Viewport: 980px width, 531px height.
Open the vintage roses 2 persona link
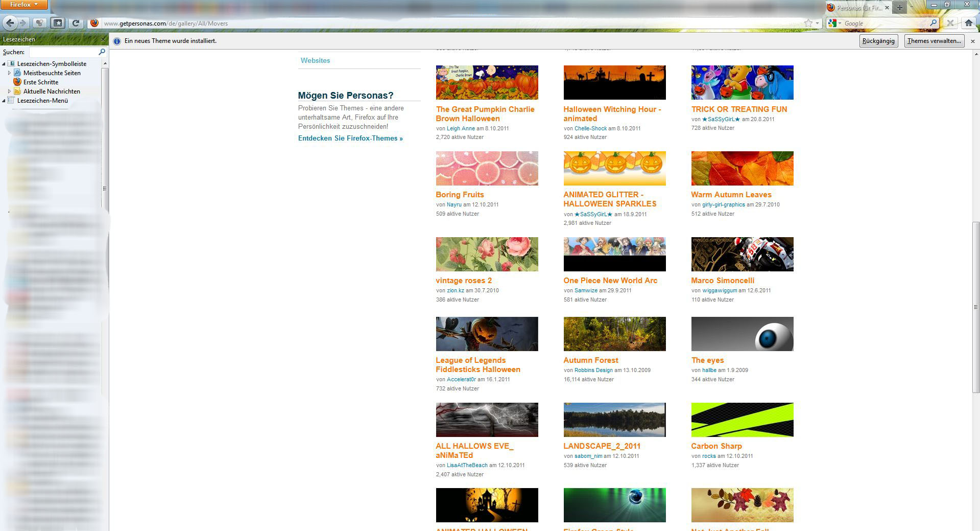click(464, 281)
